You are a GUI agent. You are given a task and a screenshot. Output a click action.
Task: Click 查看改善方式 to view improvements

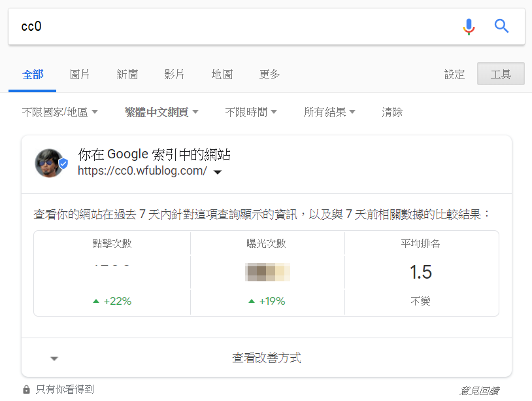(x=267, y=358)
